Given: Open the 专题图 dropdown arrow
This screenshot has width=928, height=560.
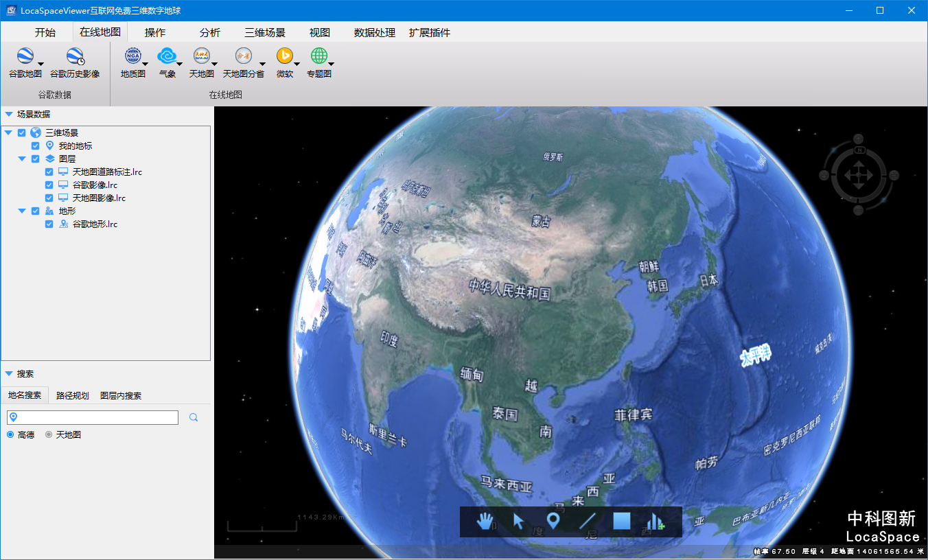Looking at the screenshot, I should [331, 65].
